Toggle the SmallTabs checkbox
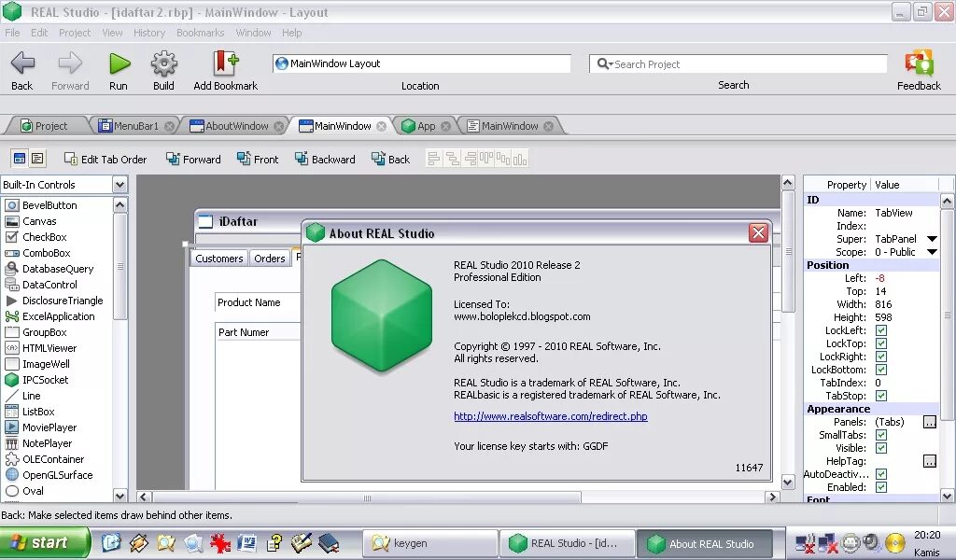This screenshot has height=560, width=956. pyautogui.click(x=881, y=435)
